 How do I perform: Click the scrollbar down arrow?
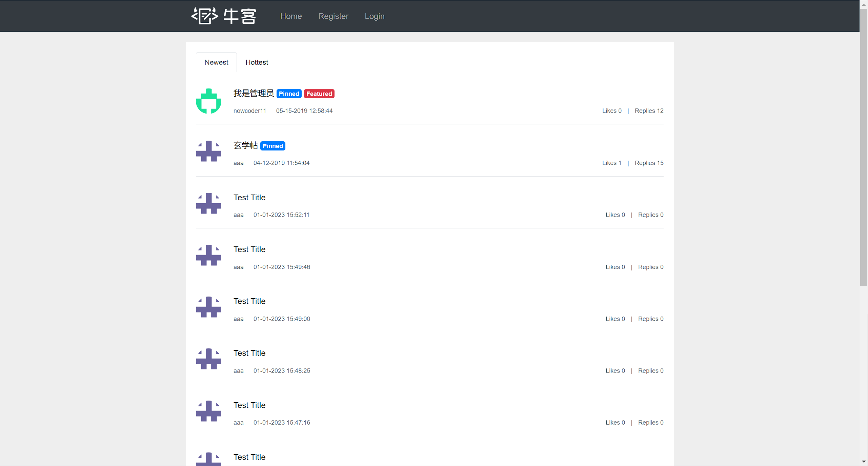(864, 462)
